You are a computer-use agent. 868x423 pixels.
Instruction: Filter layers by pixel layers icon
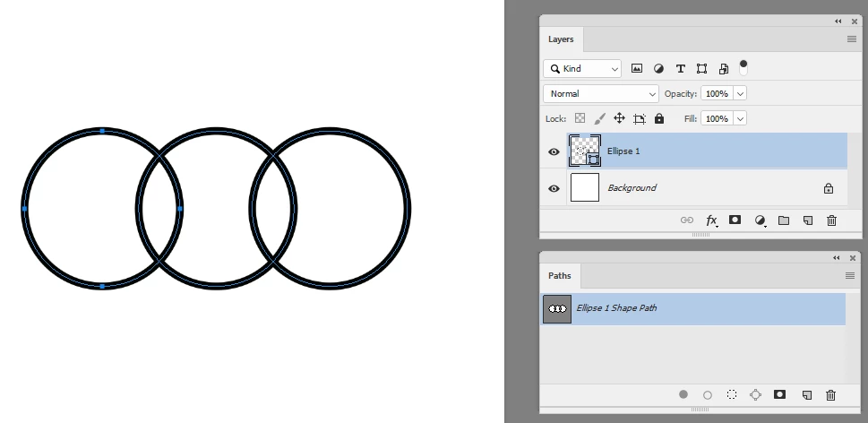point(637,69)
